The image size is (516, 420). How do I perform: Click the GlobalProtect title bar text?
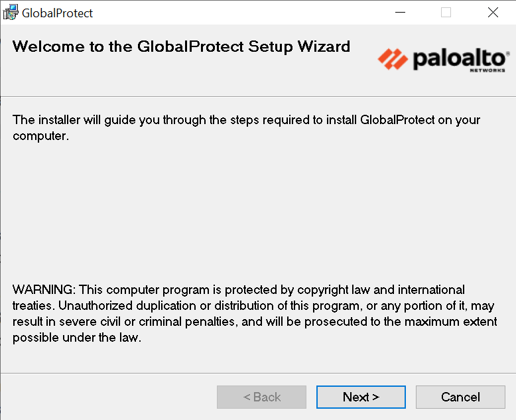[x=58, y=13]
